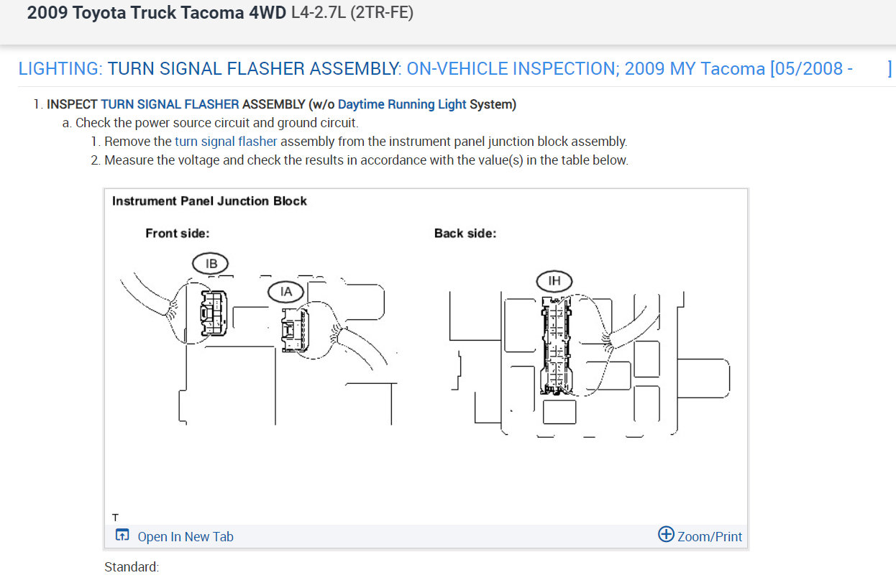This screenshot has width=896, height=588.
Task: Click the Instrument Panel Junction Block diagram title
Action: click(x=209, y=201)
